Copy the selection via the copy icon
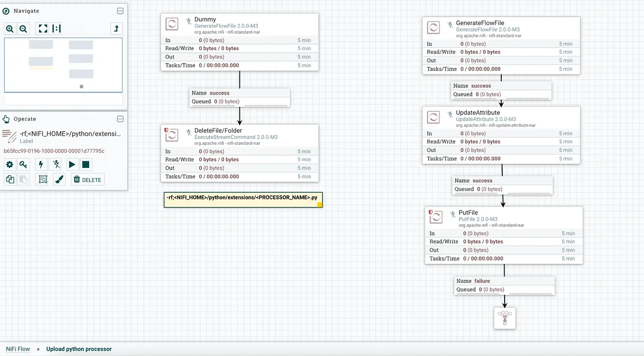644x356 pixels. (9, 179)
